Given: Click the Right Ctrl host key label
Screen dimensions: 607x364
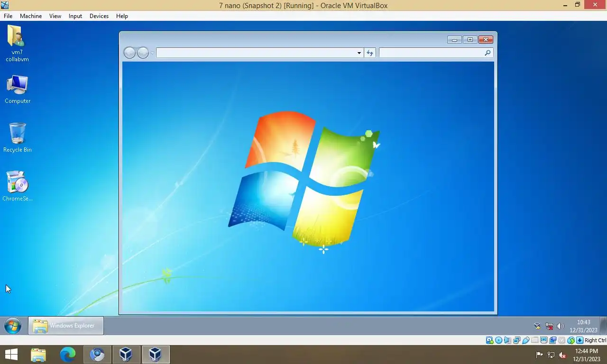Looking at the screenshot, I should click(595, 340).
